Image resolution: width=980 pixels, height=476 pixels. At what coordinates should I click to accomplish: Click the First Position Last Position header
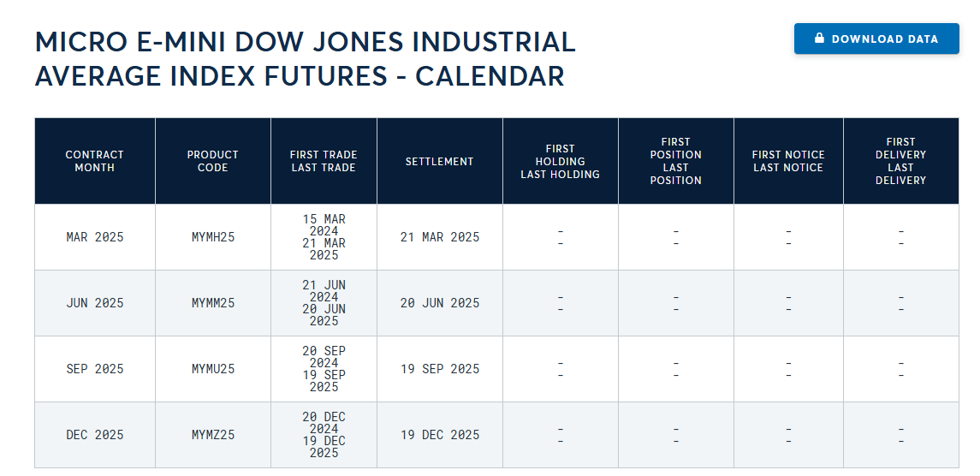[675, 161]
